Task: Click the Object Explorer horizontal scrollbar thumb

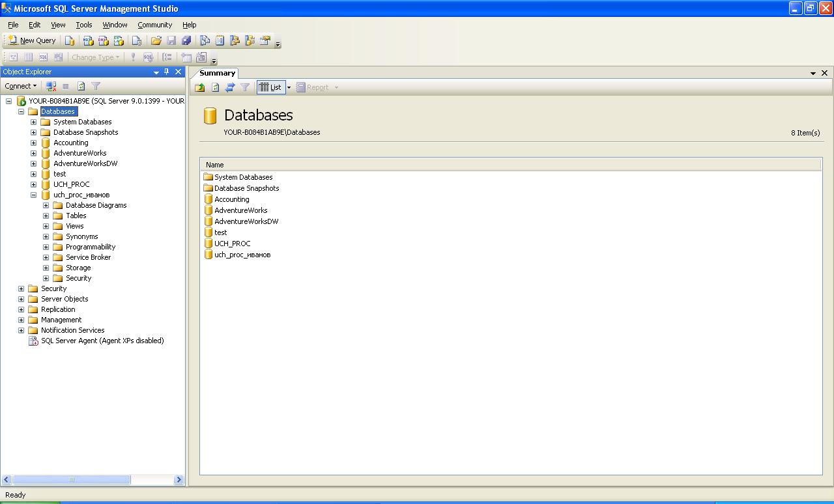Action: 72,480
